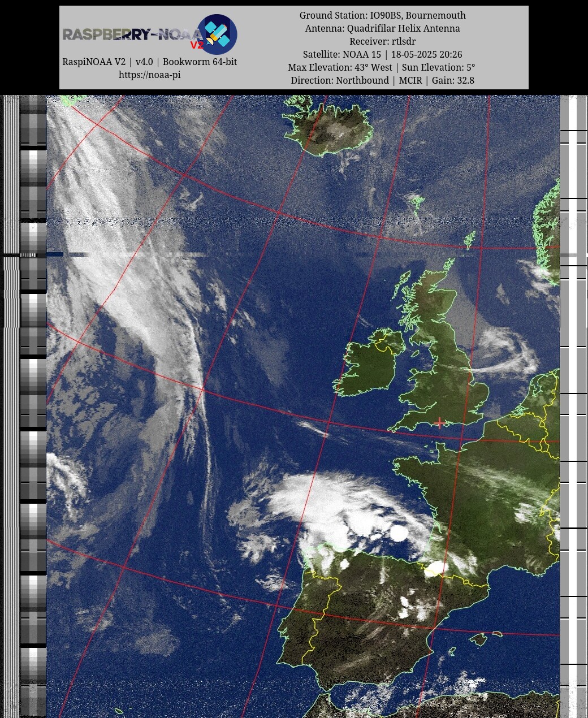Click the https://noaa-pi link text
588x718 pixels.
[x=150, y=75]
